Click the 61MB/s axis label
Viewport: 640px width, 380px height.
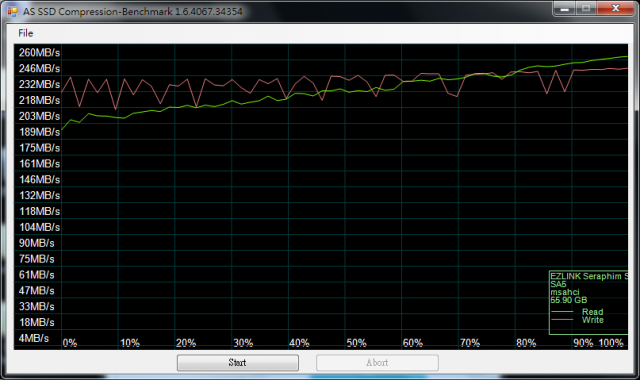pos(36,275)
